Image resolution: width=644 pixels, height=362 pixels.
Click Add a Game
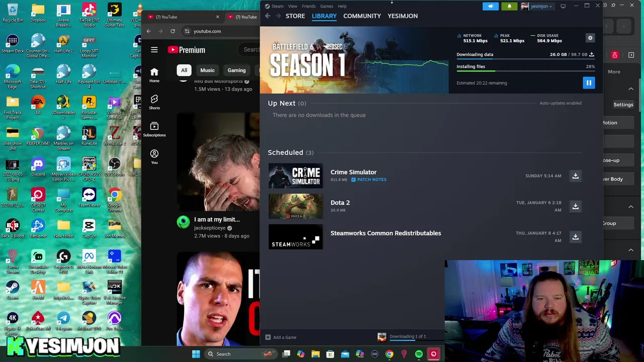tap(281, 337)
